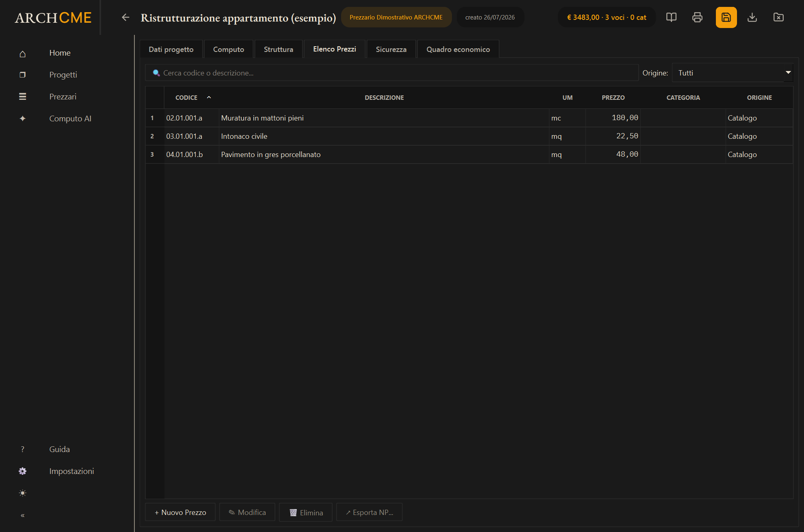Open the Struttura tab
This screenshot has width=804, height=532.
[279, 50]
